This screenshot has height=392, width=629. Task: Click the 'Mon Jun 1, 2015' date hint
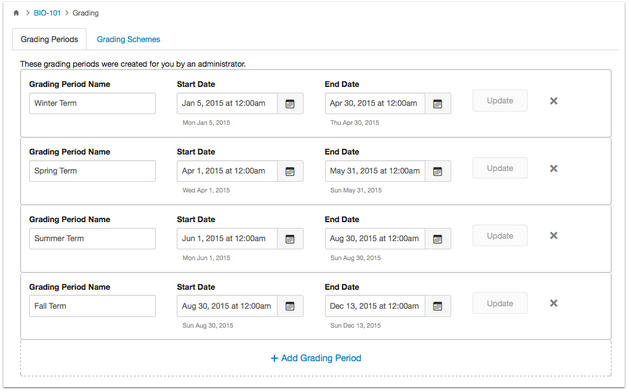tap(206, 258)
